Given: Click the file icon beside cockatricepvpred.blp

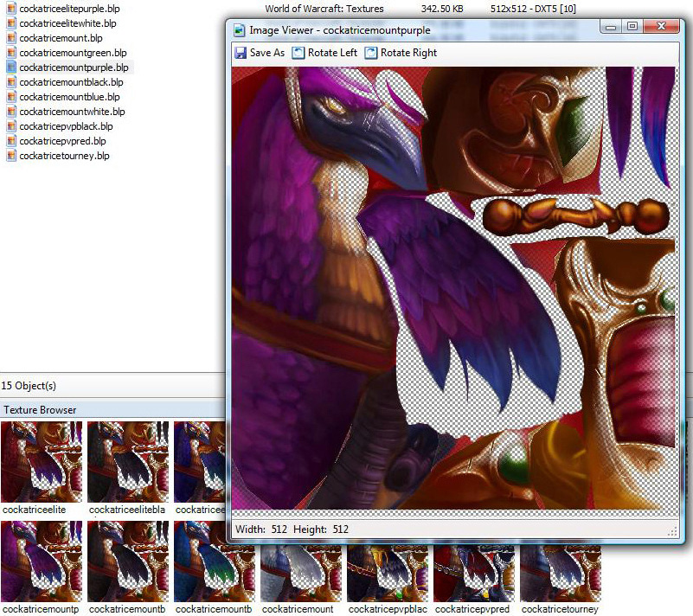Looking at the screenshot, I should click(x=11, y=141).
